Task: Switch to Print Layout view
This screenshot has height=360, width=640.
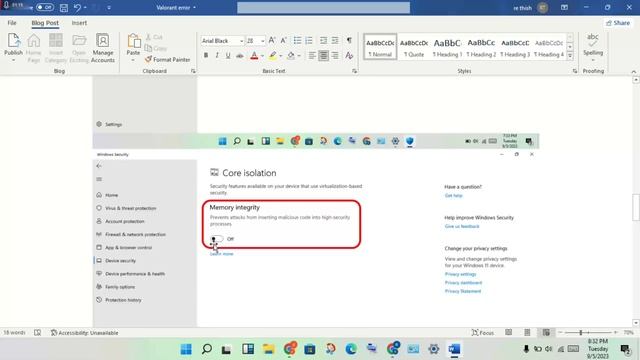Action: (x=527, y=333)
